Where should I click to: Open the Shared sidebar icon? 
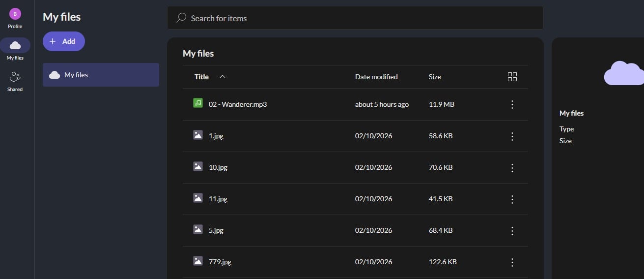click(x=15, y=77)
